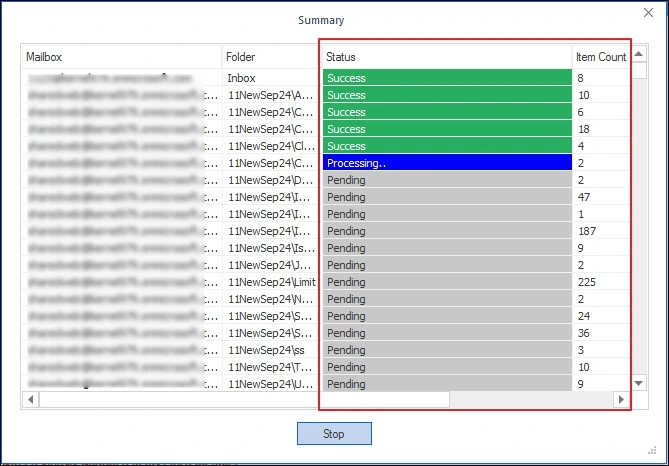
Task: Select the 11NewSep24\Is... folder cell
Action: tap(270, 248)
